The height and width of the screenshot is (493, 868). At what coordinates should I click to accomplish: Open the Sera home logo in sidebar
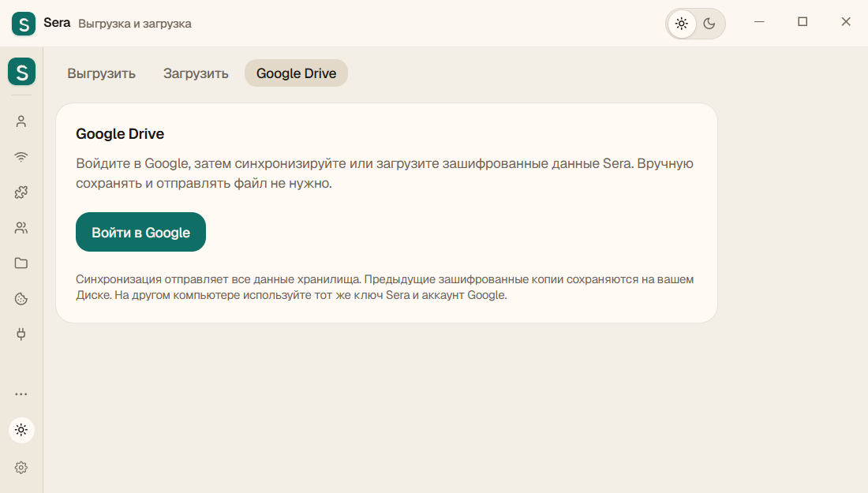21,72
